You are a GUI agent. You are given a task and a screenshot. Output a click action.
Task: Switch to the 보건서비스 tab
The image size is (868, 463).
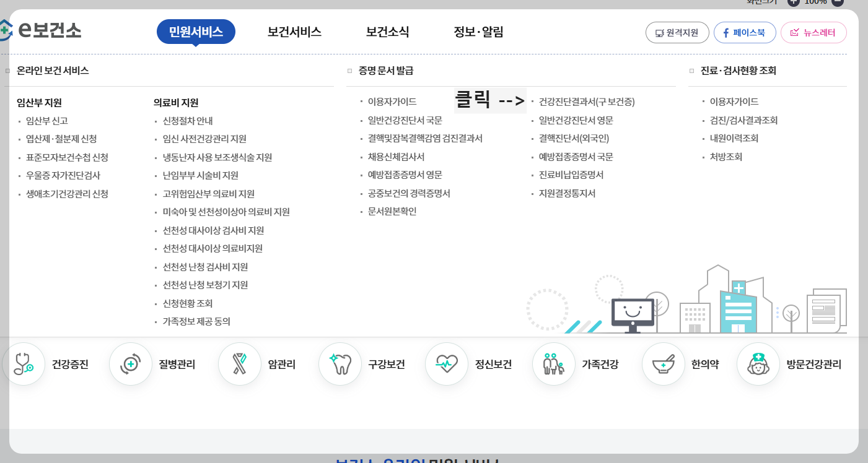295,31
